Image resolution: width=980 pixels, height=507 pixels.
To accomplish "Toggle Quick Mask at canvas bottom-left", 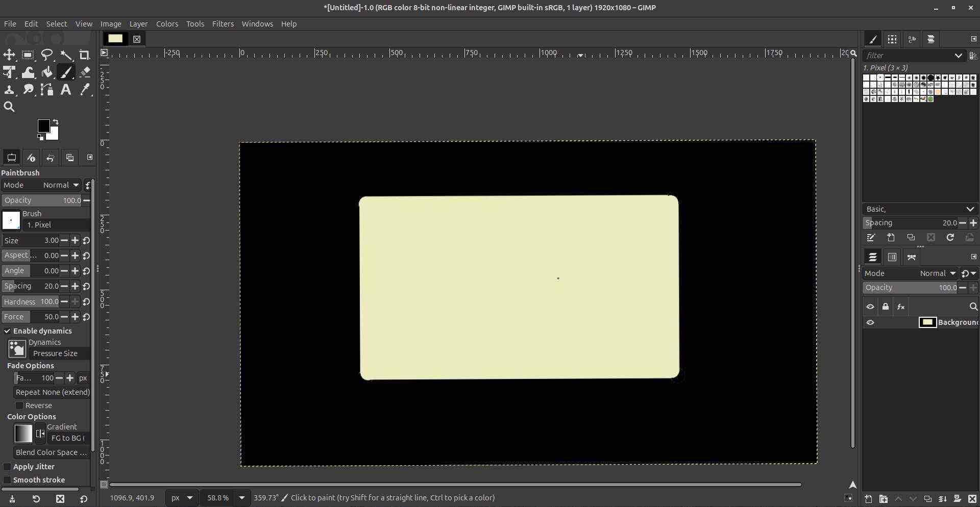I will 104,485.
